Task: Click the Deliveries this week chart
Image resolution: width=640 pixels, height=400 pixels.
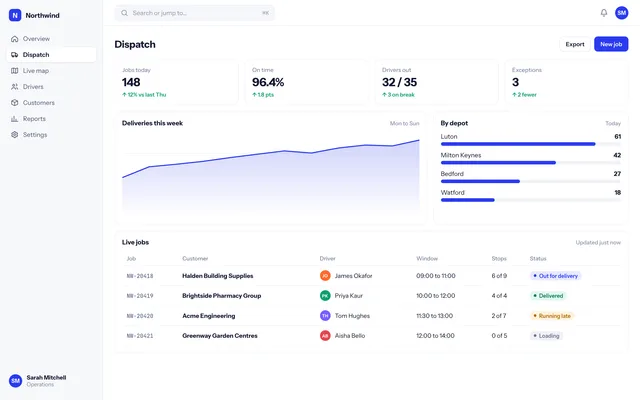Action: [x=271, y=175]
